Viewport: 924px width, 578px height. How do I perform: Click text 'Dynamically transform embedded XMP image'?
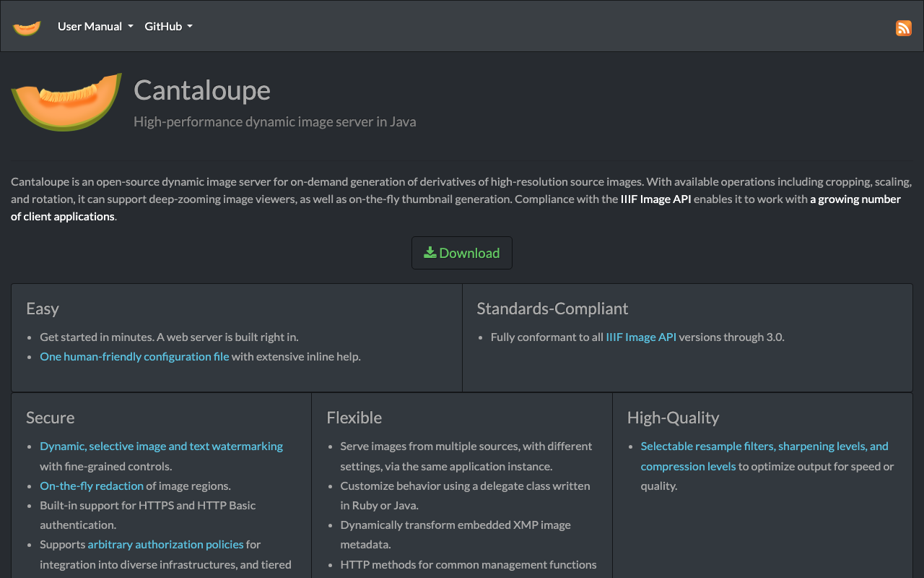coord(456,525)
